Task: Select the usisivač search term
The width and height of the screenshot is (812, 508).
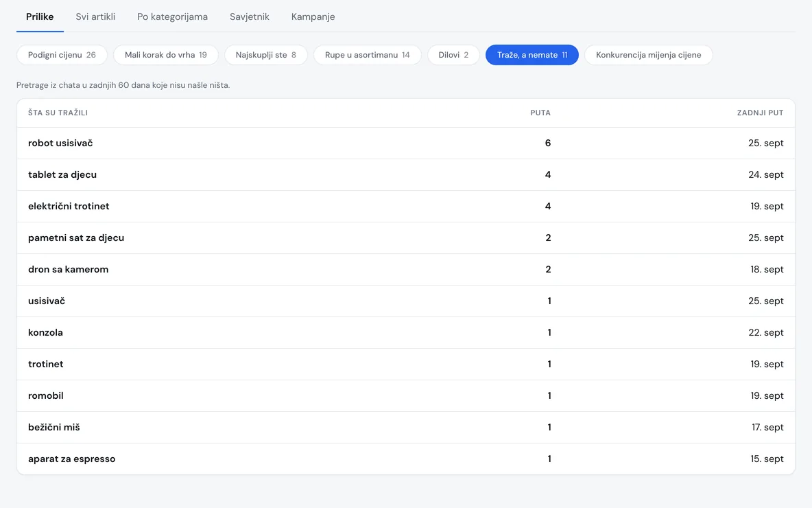Action: (47, 301)
